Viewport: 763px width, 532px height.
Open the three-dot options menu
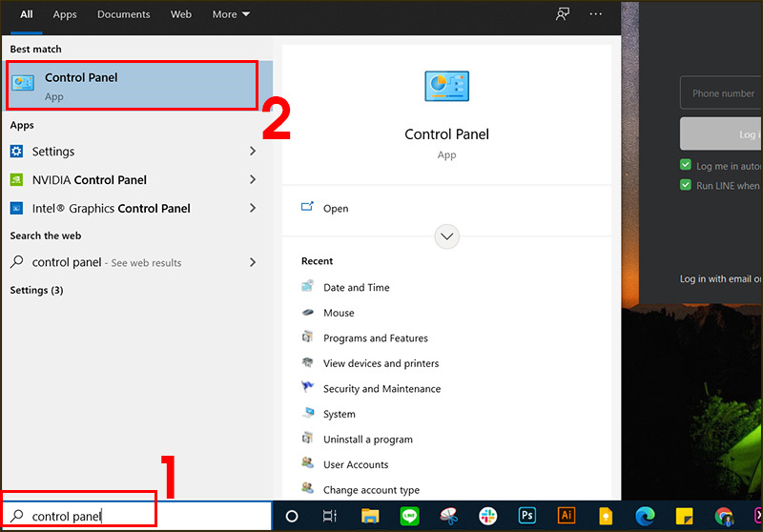595,14
